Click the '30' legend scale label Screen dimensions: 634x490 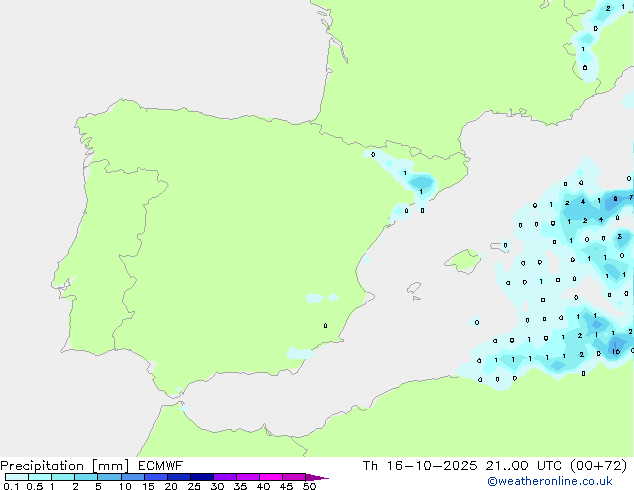coord(217,486)
